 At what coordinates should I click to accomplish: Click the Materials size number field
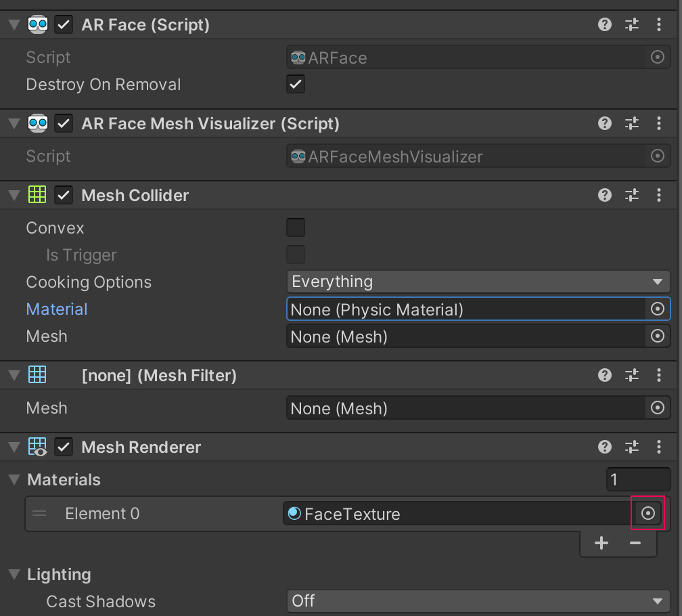click(638, 480)
